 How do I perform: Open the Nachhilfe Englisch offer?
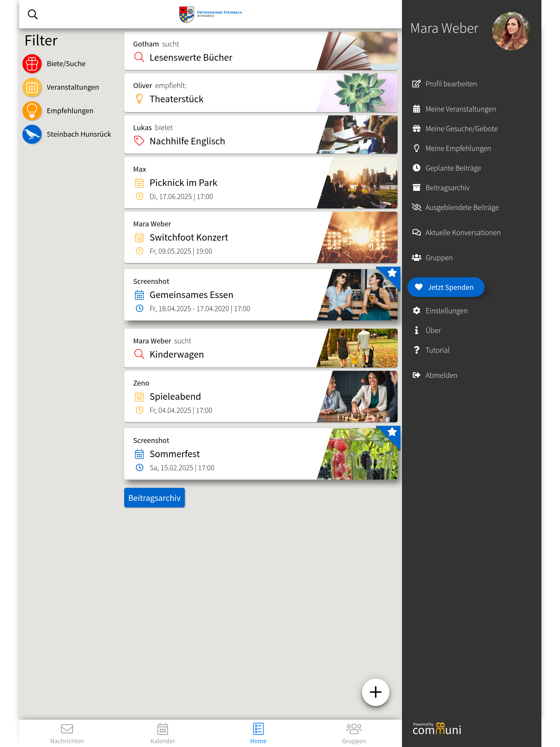[x=260, y=135]
